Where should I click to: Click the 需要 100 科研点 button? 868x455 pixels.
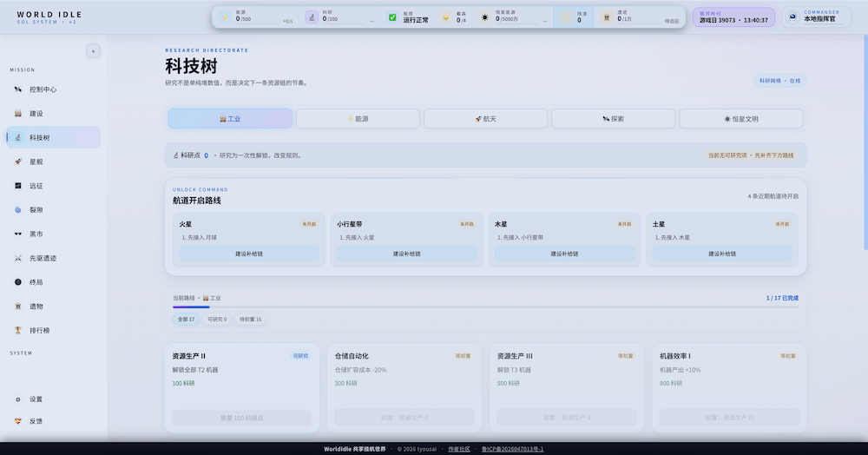click(242, 418)
